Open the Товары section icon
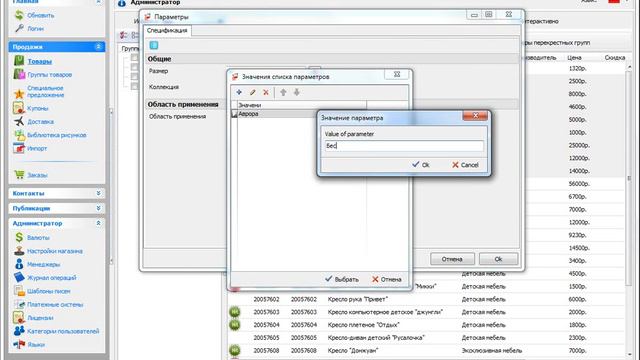 click(x=19, y=61)
